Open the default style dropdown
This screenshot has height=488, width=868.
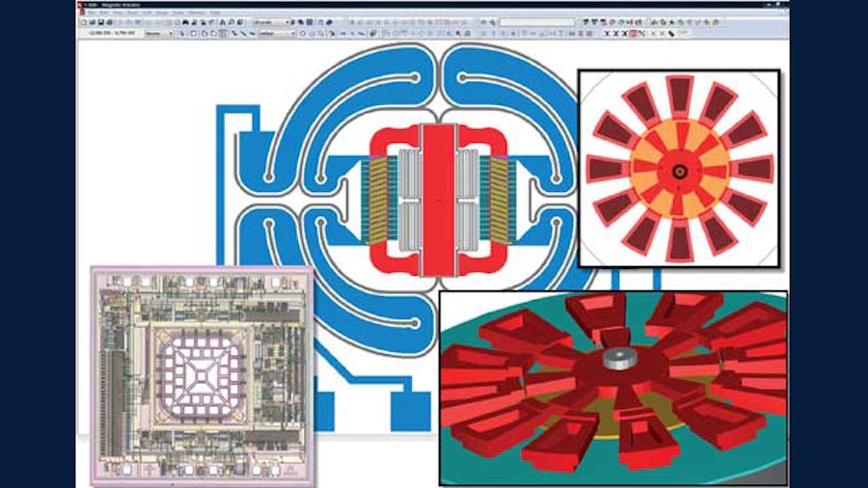click(x=277, y=34)
